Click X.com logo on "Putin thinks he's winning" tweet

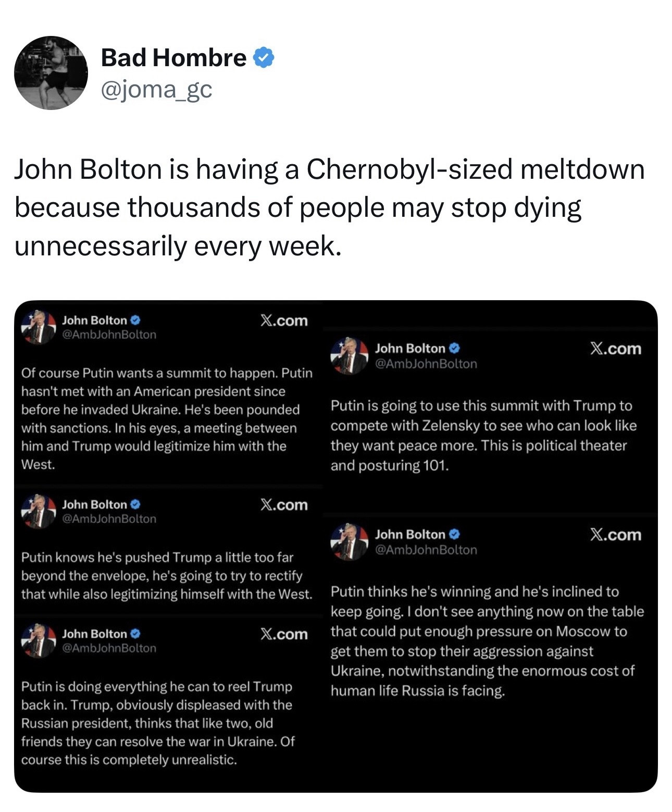point(615,535)
